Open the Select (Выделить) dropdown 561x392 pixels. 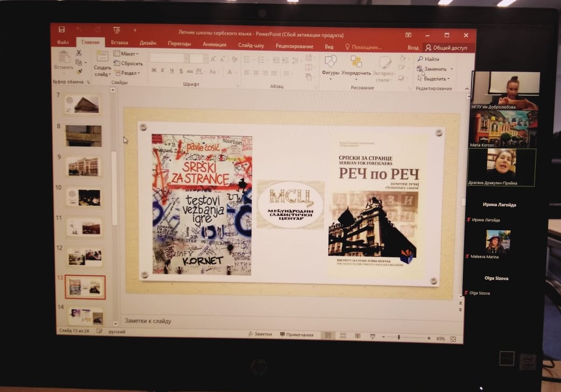click(x=433, y=79)
